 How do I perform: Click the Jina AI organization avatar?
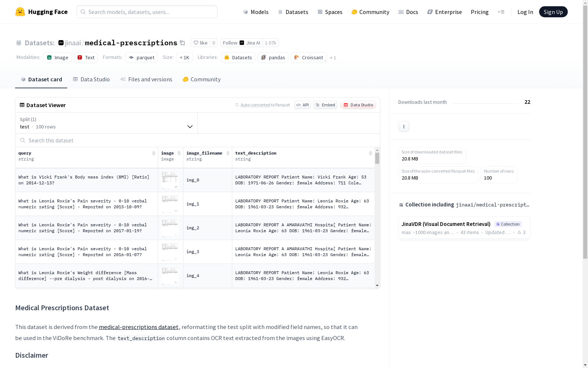(x=242, y=43)
